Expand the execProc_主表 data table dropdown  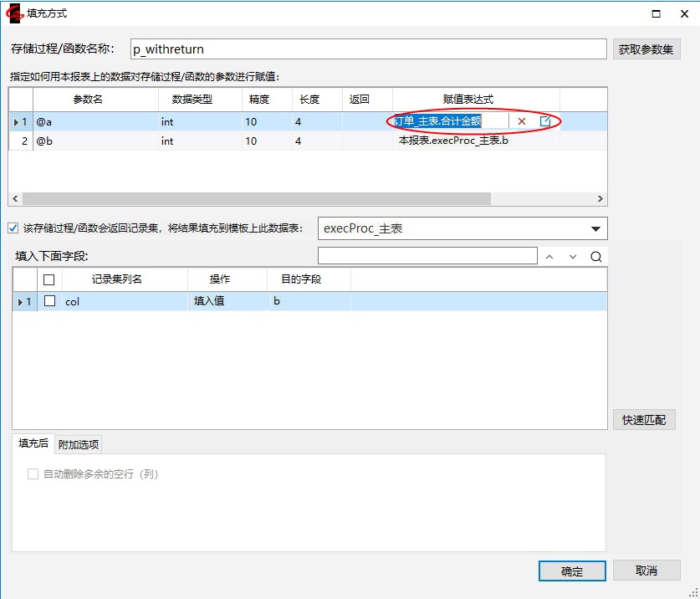(595, 229)
